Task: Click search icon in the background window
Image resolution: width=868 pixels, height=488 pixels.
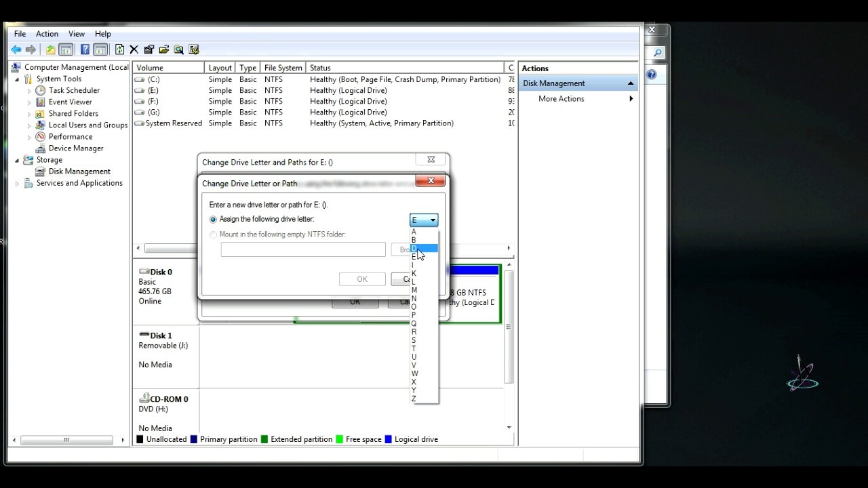Action: click(656, 53)
